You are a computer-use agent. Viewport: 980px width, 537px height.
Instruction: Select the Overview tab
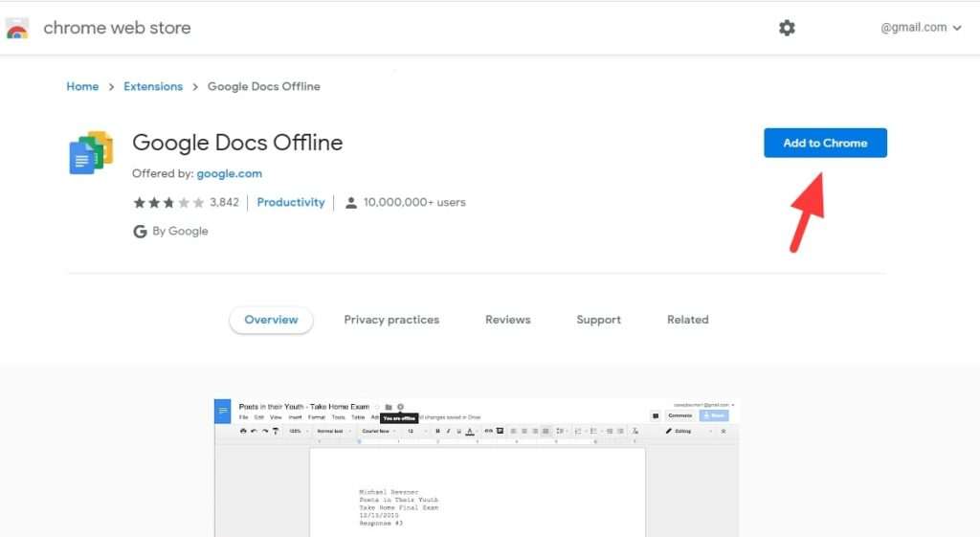(271, 320)
